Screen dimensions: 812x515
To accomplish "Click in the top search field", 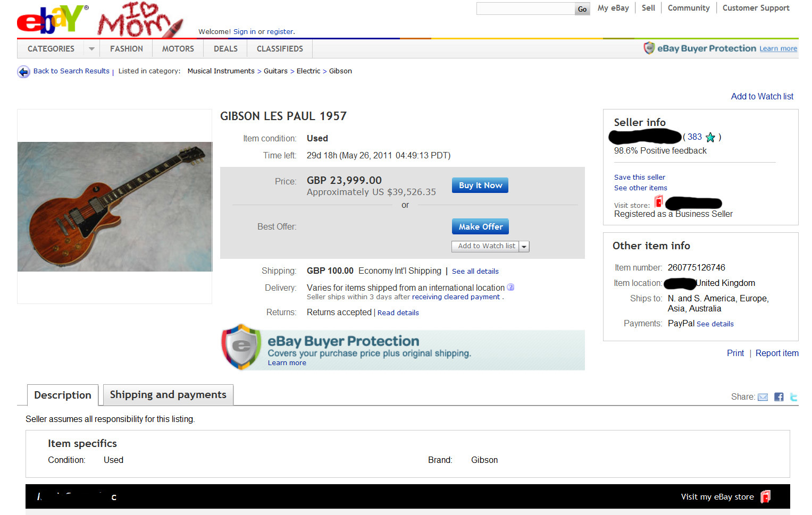I will coord(525,9).
